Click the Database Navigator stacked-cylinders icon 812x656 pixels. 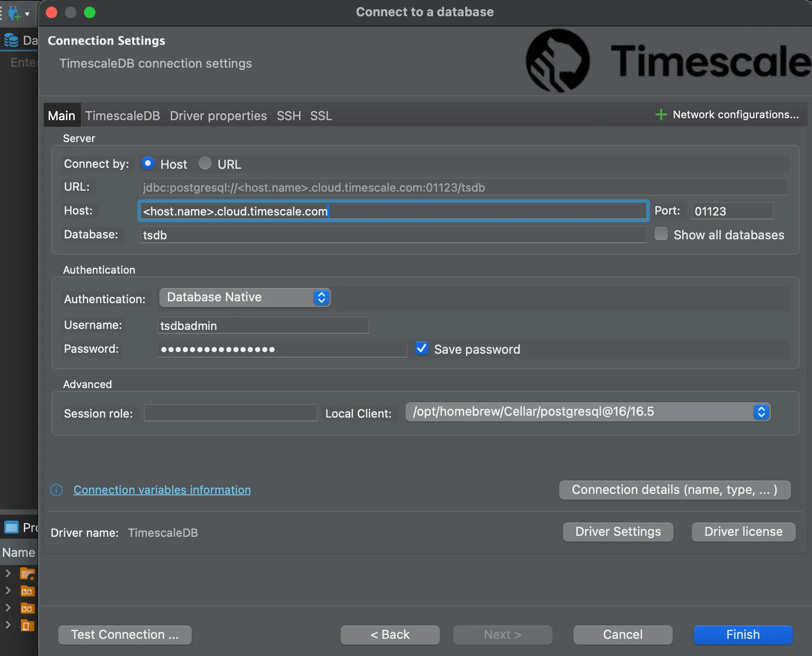(11, 40)
